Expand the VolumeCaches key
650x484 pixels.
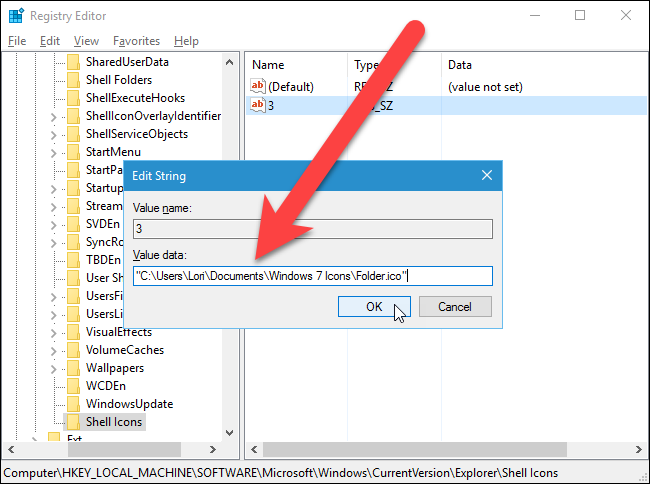tap(53, 351)
